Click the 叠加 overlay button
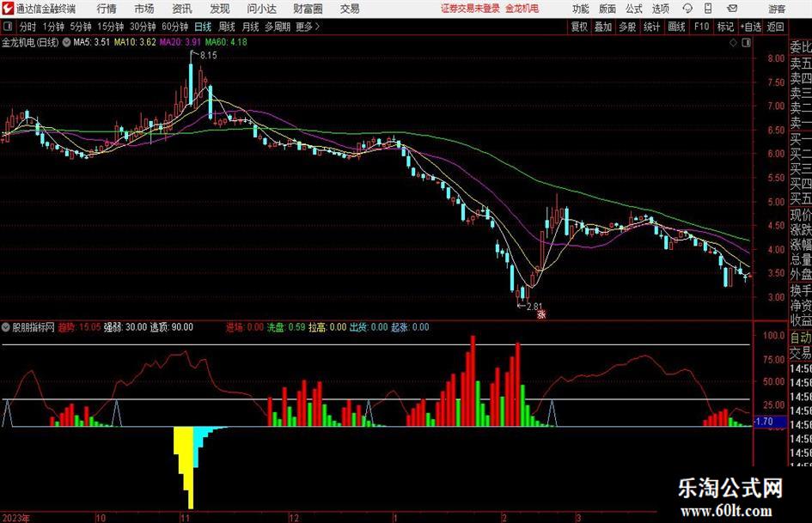The width and height of the screenshot is (812, 523). 603,27
